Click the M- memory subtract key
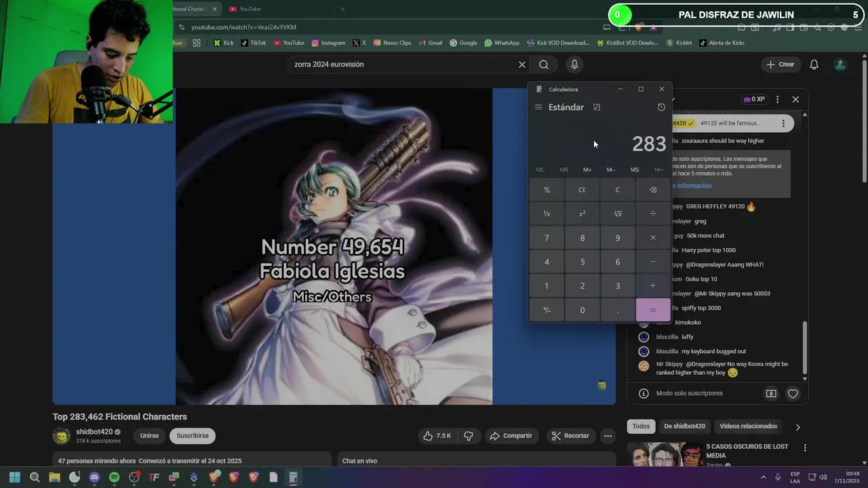This screenshot has height=488, width=868. (611, 169)
